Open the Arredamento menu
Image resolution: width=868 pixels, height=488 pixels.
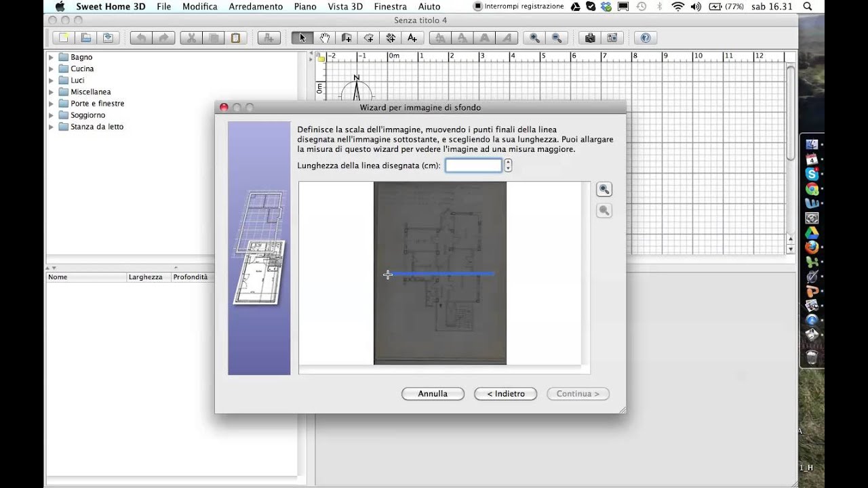tap(256, 7)
